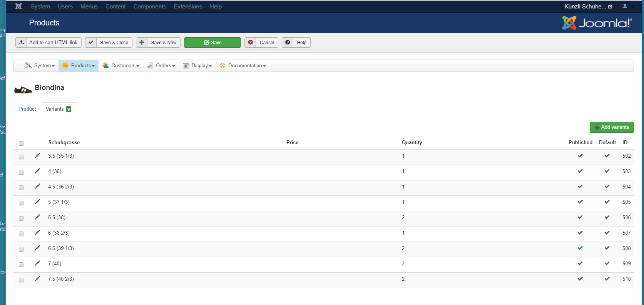The image size is (644, 305).
Task: Expand the Products dropdown menu
Action: 79,66
